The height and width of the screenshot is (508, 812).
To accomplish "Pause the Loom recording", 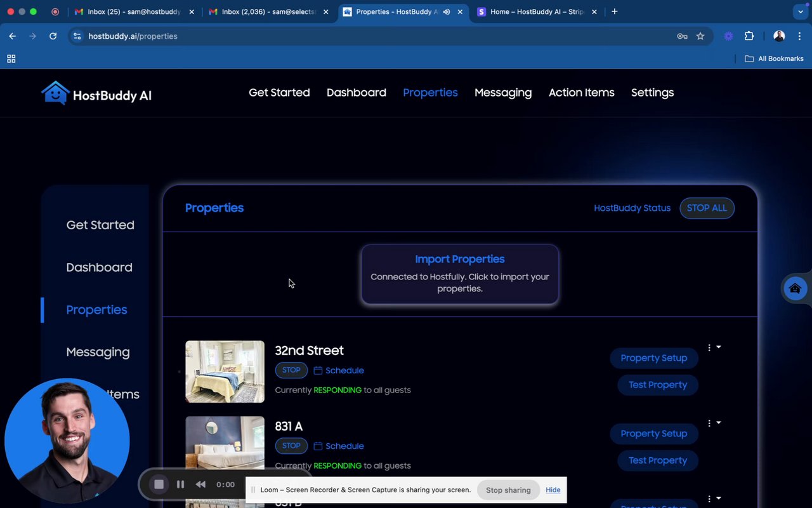I will pyautogui.click(x=180, y=485).
